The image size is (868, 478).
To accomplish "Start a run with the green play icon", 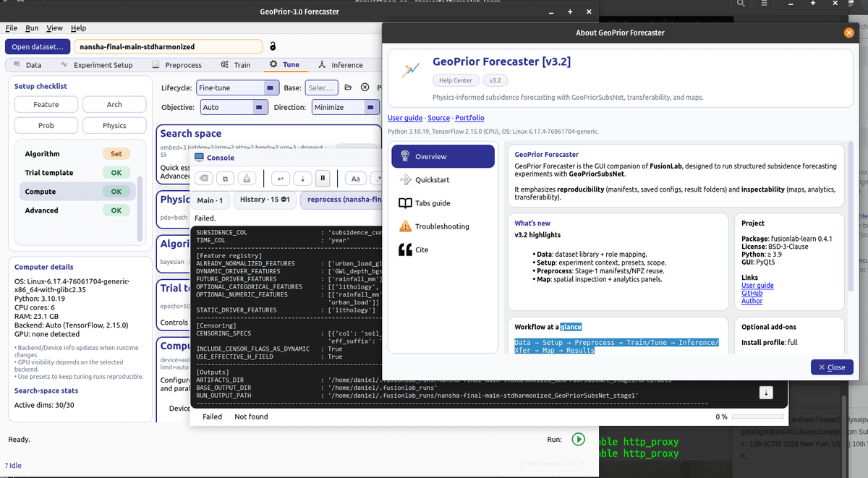I will point(578,439).
